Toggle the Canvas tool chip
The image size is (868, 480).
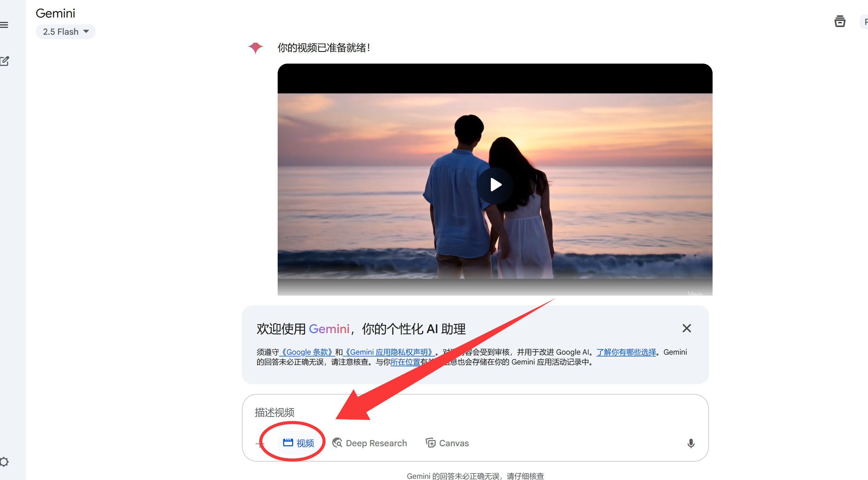pyautogui.click(x=447, y=443)
